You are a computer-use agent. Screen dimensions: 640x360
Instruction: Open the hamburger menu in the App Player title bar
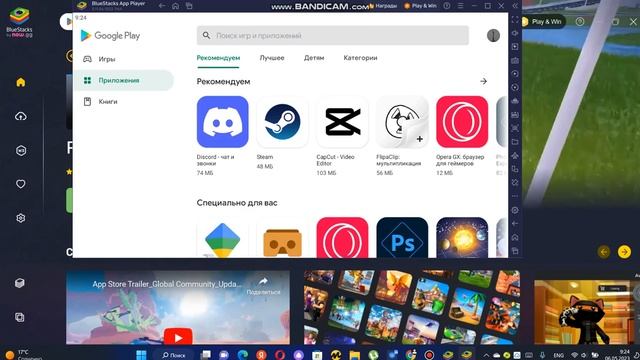point(460,6)
